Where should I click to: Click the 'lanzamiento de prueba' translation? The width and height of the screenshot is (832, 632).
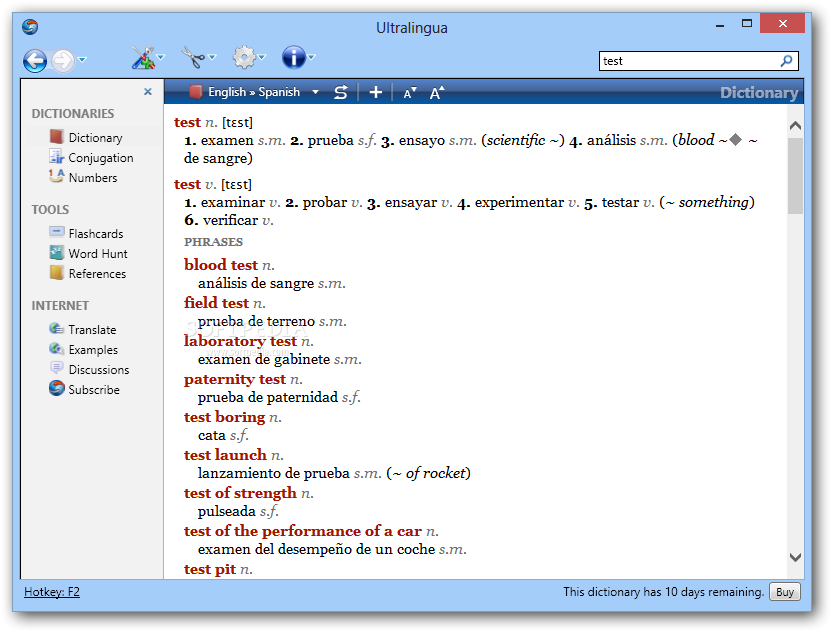click(x=274, y=473)
